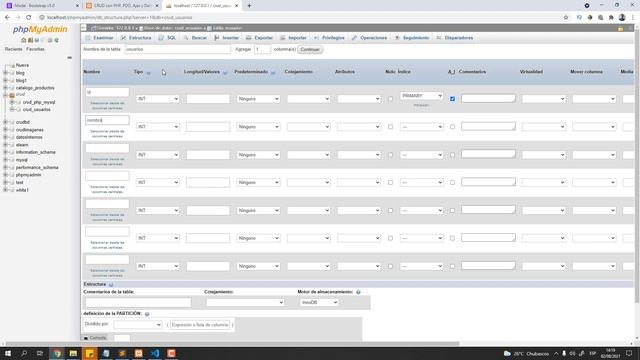Toggle the Nulo checkbox in the fourth column row

(390, 182)
